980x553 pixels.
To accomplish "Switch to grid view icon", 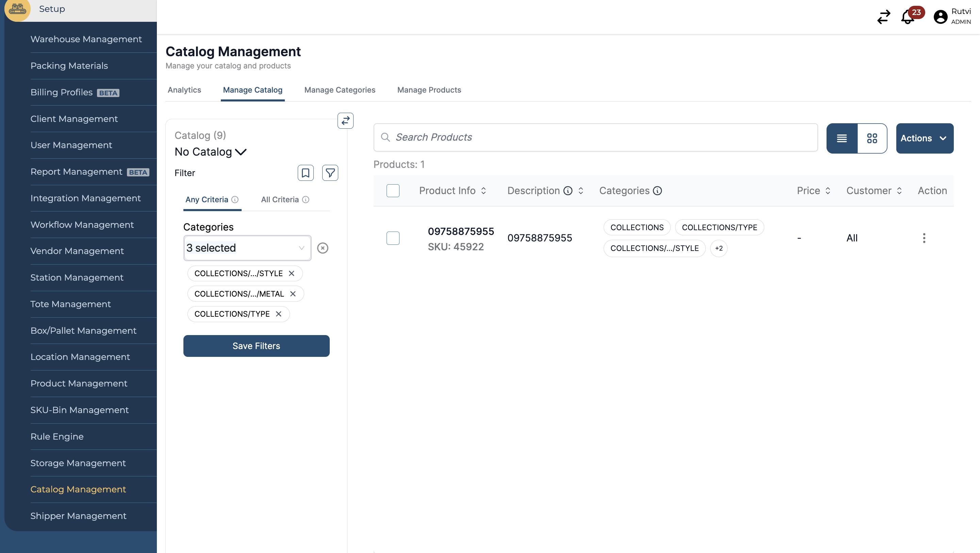I will click(x=872, y=138).
